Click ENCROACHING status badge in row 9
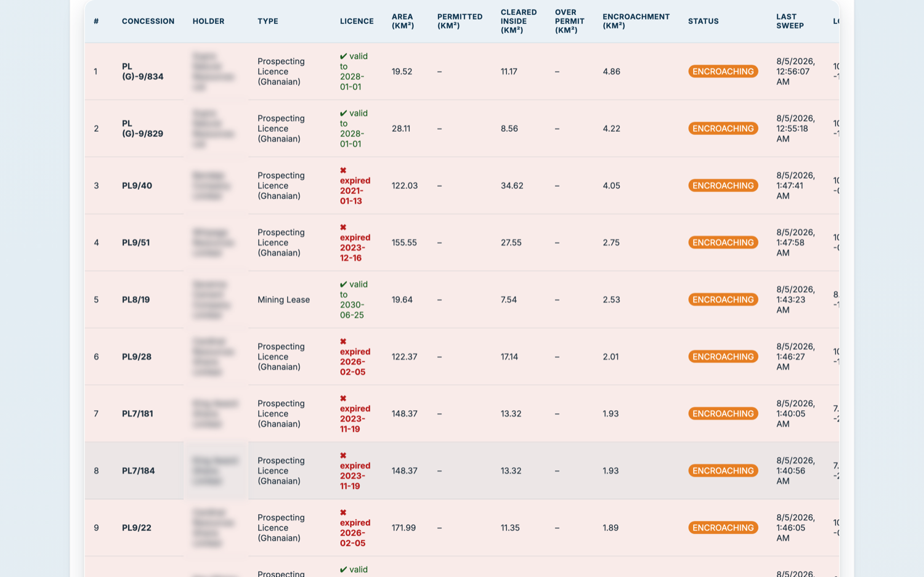Image resolution: width=924 pixels, height=577 pixels. click(723, 528)
